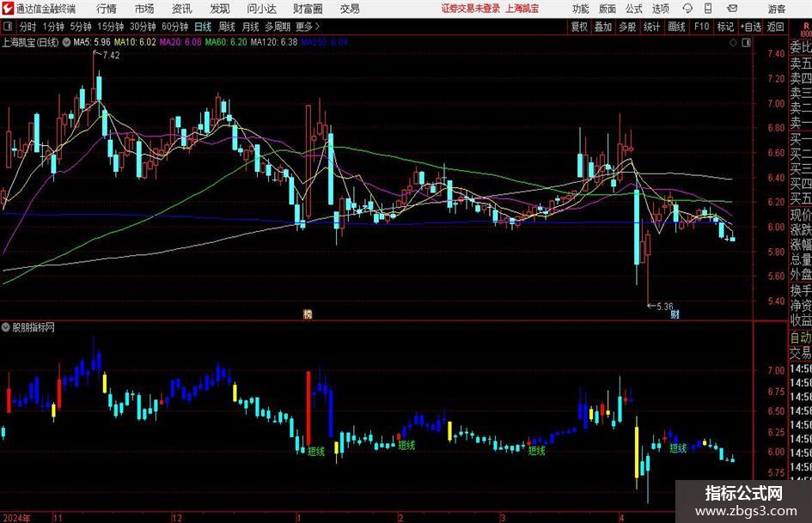This screenshot has height=523, width=812.
Task: Add stock with the +自选 button
Action: tap(750, 27)
